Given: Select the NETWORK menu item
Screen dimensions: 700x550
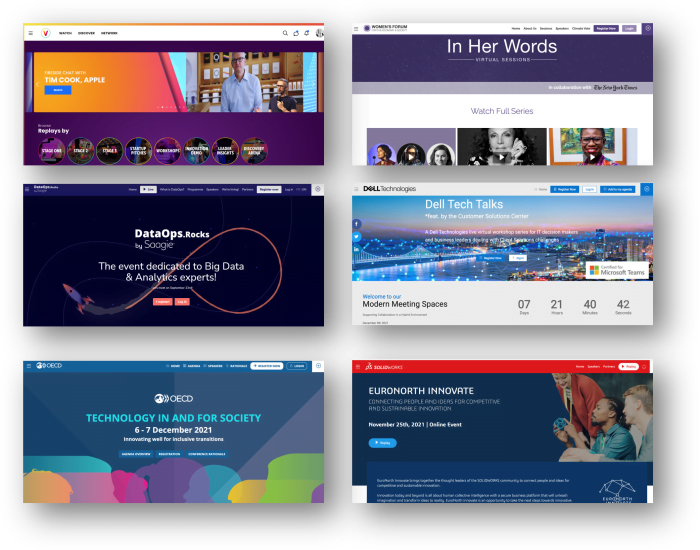Looking at the screenshot, I should [109, 33].
